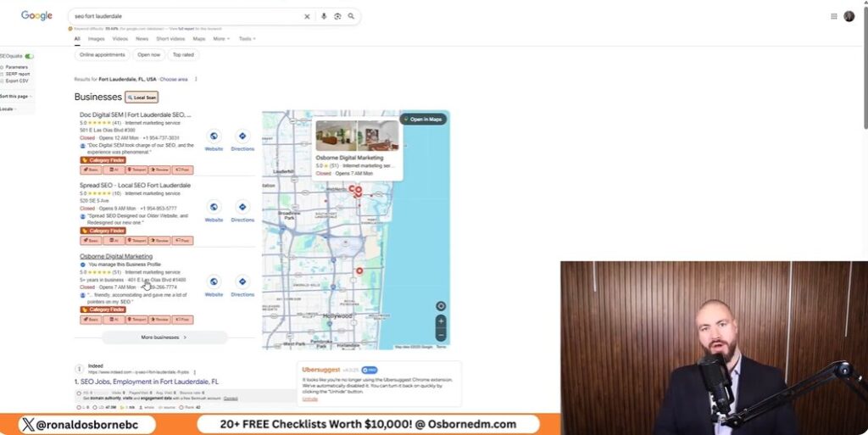Open the Google apps grid icon
The image size is (868, 435).
click(834, 17)
